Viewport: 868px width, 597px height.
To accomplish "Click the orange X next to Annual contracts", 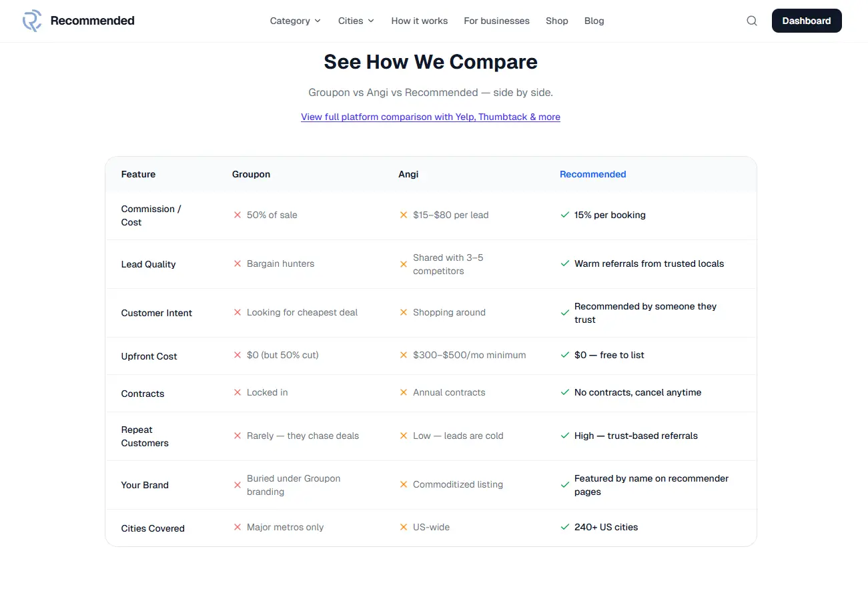I will tap(404, 392).
